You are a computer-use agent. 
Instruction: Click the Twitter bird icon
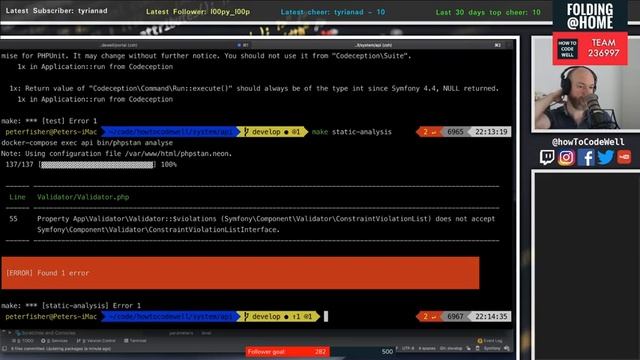pyautogui.click(x=605, y=157)
